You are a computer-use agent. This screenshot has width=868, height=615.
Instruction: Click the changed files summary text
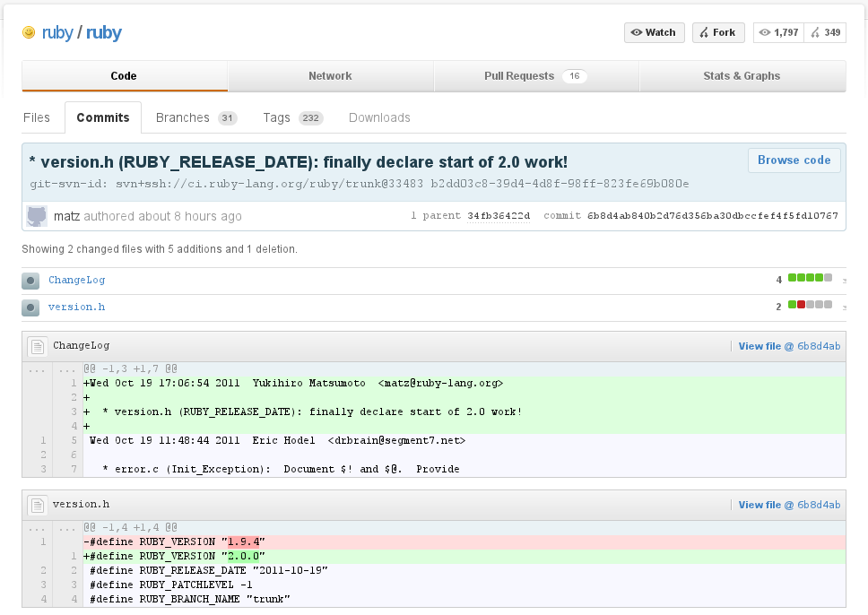pyautogui.click(x=160, y=249)
